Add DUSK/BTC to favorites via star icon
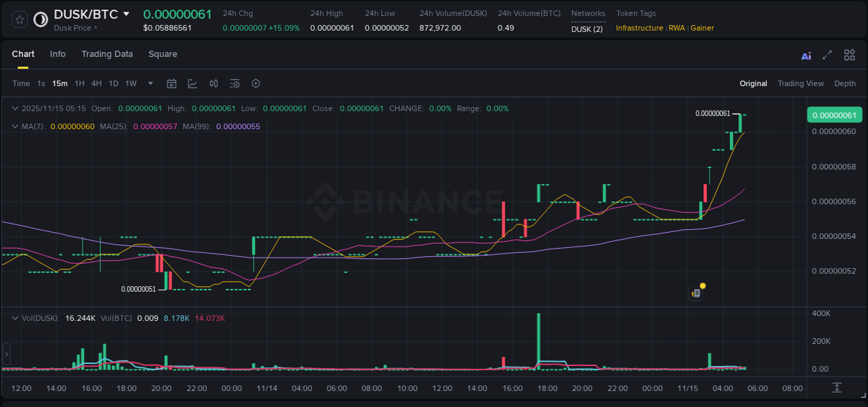The image size is (868, 407). pos(19,19)
